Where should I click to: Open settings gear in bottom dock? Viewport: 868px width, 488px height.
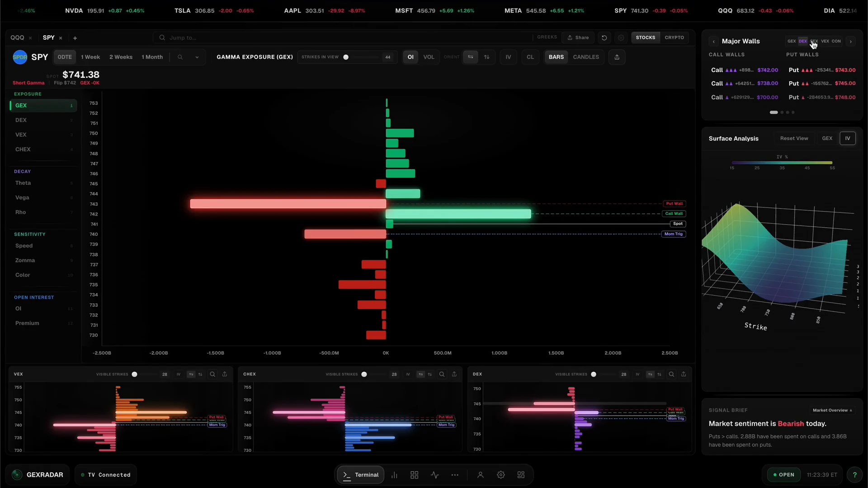501,475
